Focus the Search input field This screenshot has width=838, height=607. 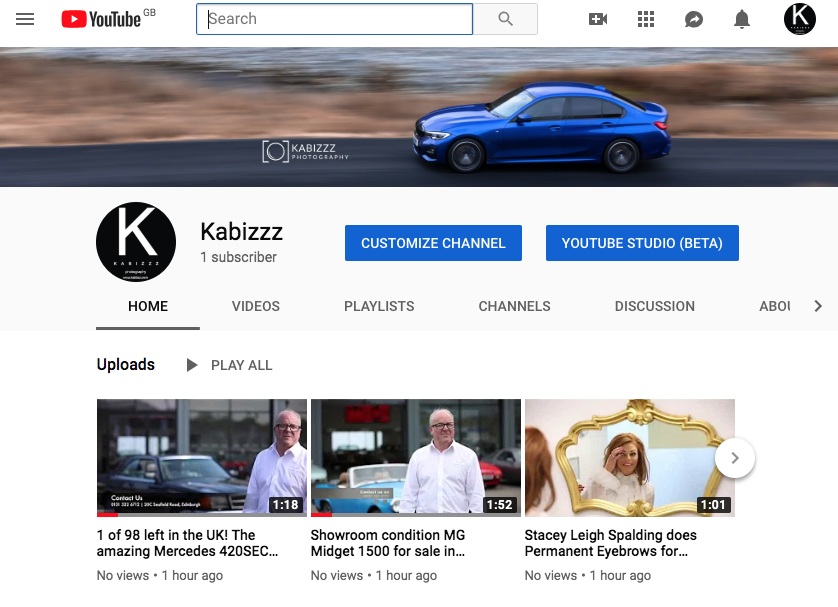(x=335, y=19)
